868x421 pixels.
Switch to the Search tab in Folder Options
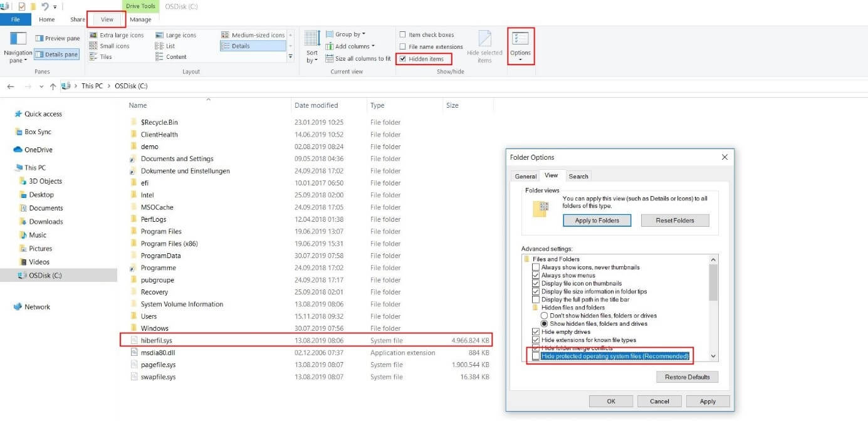578,176
